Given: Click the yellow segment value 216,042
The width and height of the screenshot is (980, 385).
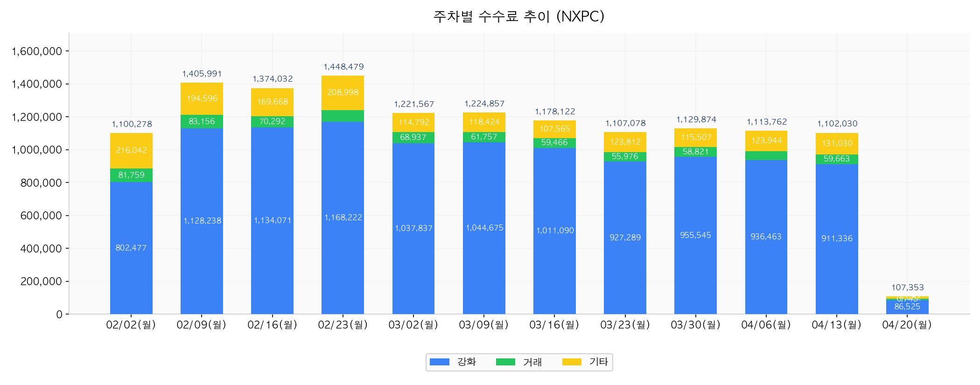Looking at the screenshot, I should 132,150.
